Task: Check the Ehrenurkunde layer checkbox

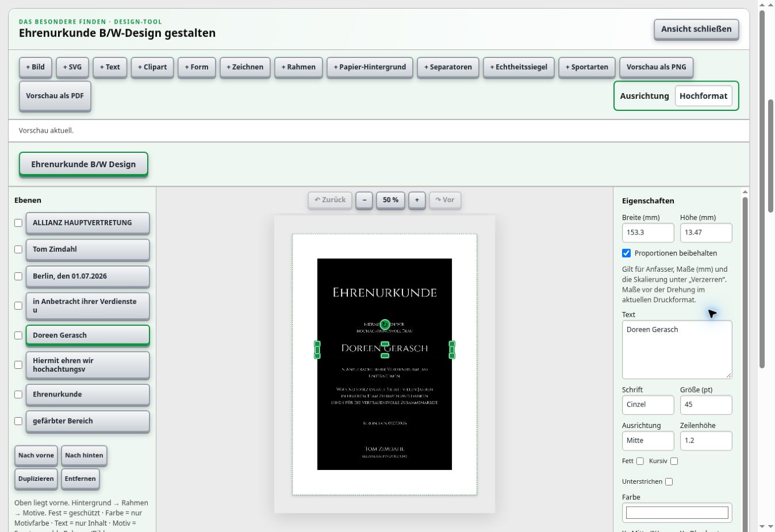Action: tap(18, 395)
